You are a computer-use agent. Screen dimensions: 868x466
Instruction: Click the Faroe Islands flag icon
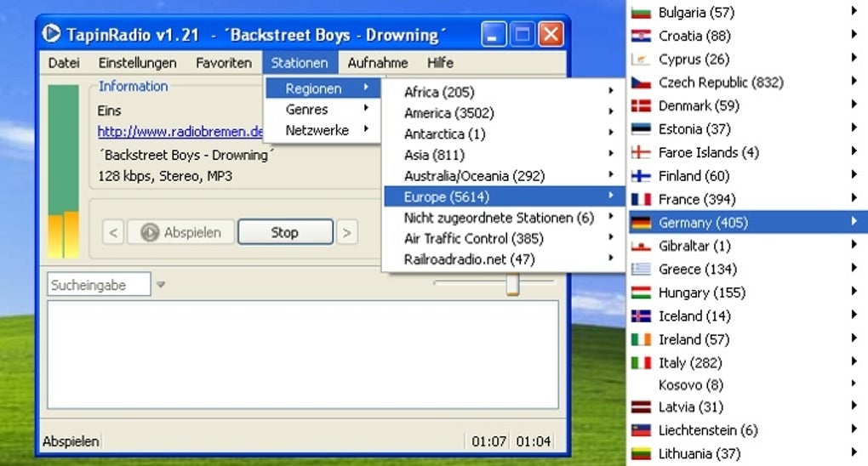click(641, 152)
